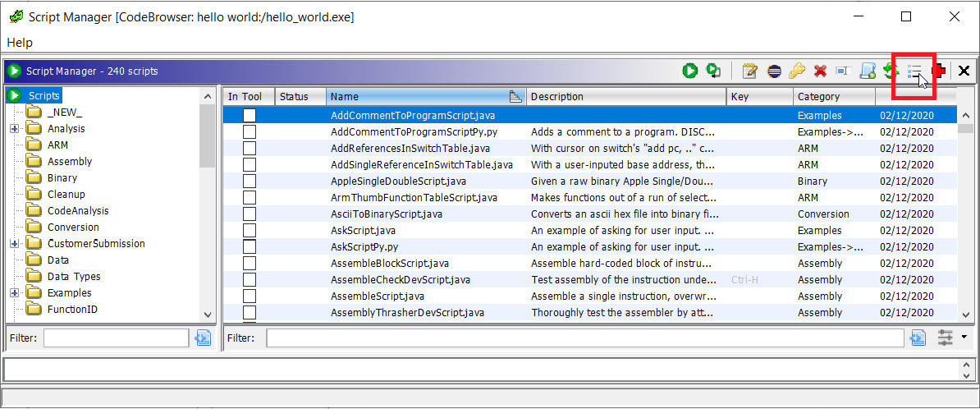Expand the CustomerSubmission folder node

15,243
